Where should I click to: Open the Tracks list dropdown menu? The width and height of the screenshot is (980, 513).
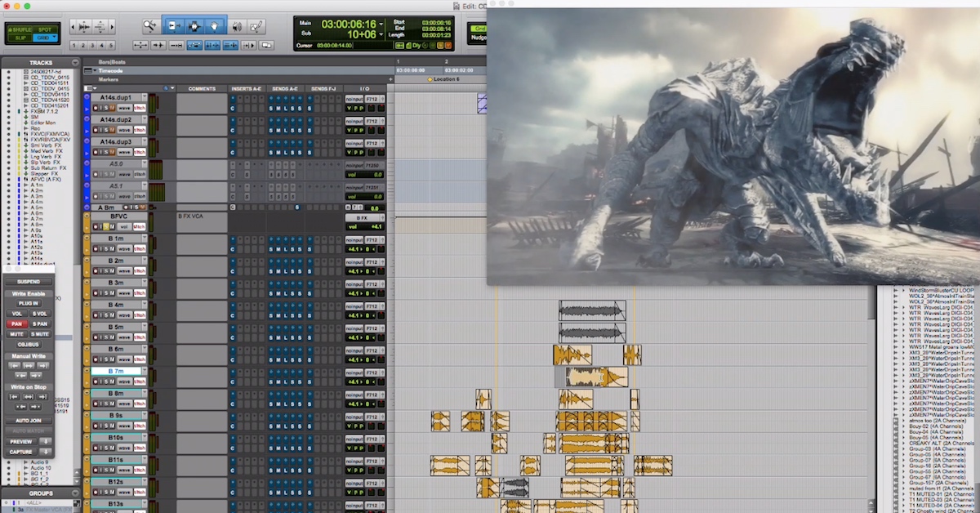[75, 63]
